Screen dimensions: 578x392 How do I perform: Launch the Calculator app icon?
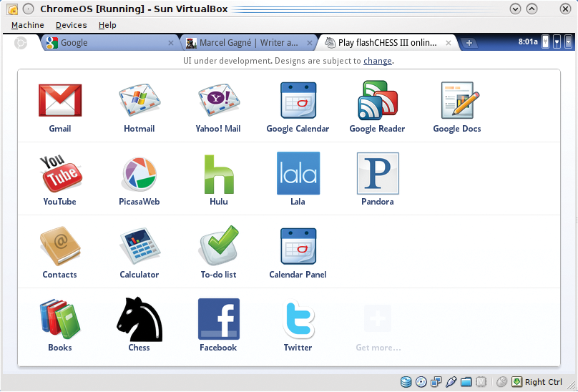click(139, 245)
